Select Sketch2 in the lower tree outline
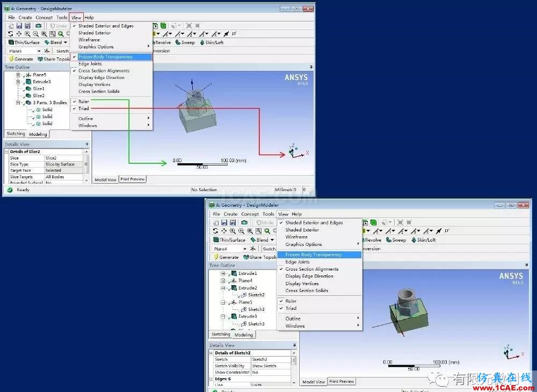 click(256, 295)
